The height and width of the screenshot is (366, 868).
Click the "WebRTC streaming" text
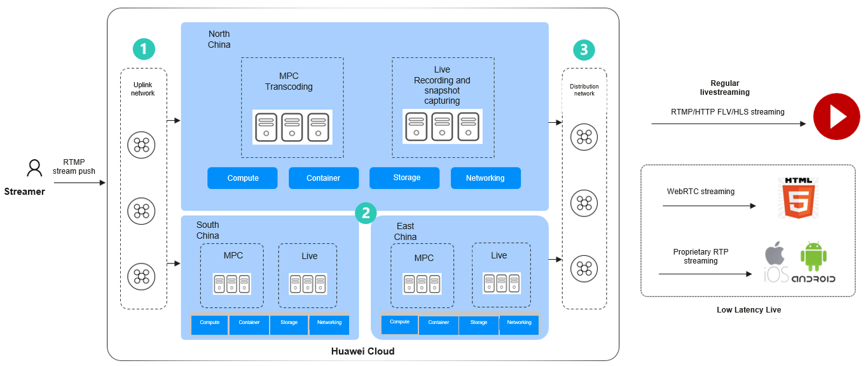point(701,192)
